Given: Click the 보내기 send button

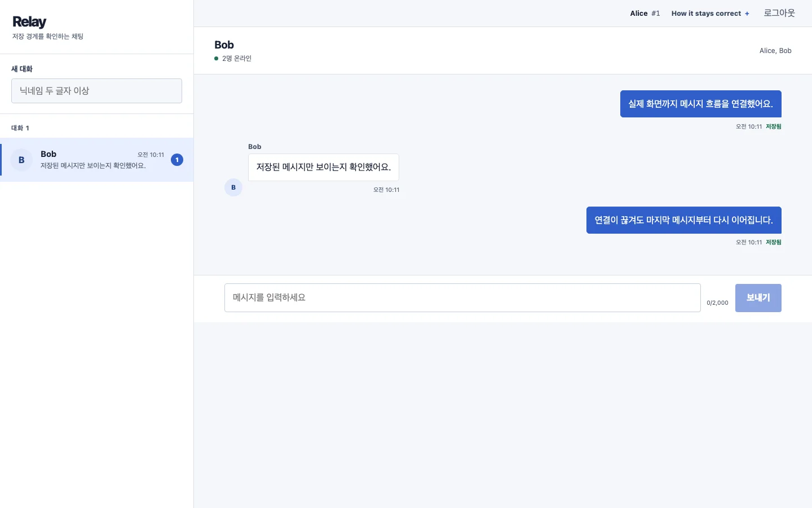Looking at the screenshot, I should click(x=758, y=297).
